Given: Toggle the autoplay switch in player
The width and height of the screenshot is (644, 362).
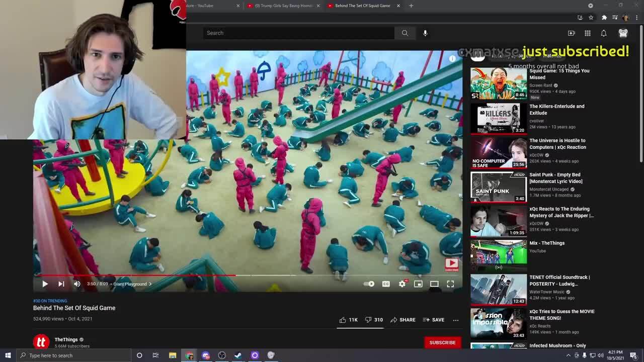Looking at the screenshot, I should tap(369, 284).
